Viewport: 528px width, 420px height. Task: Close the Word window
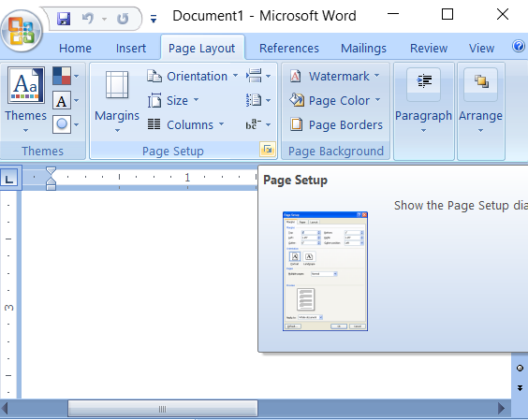click(503, 14)
